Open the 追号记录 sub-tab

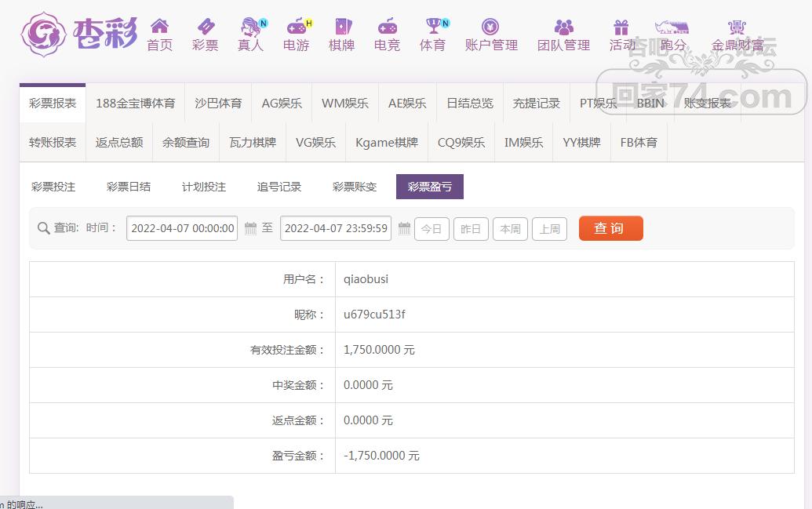pyautogui.click(x=279, y=187)
